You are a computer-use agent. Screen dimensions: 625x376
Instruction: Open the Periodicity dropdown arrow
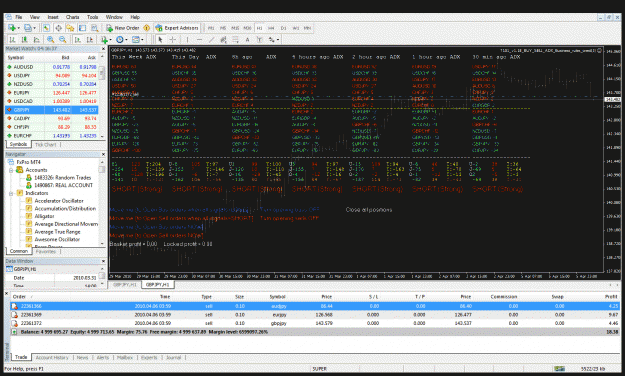pos(126,39)
